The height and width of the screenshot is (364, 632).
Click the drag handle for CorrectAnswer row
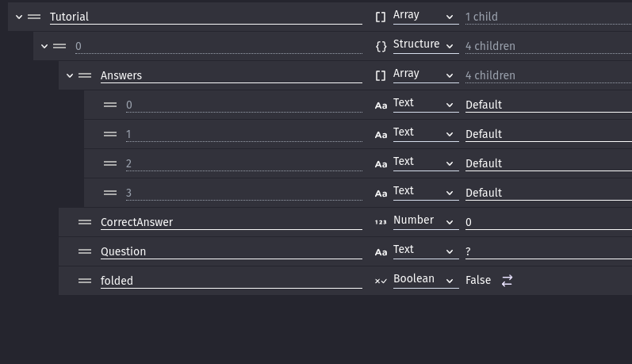click(x=85, y=222)
